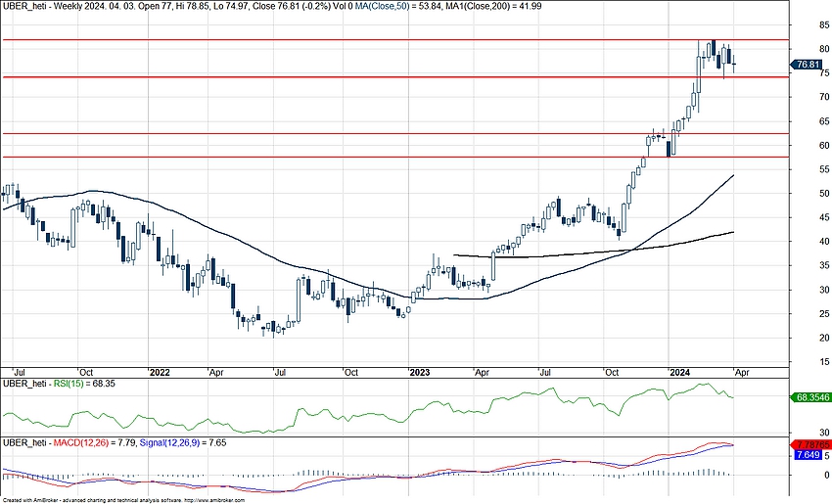Click the green 68.3546 RSI value tag
Image resolution: width=832 pixels, height=504 pixels.
coord(810,397)
